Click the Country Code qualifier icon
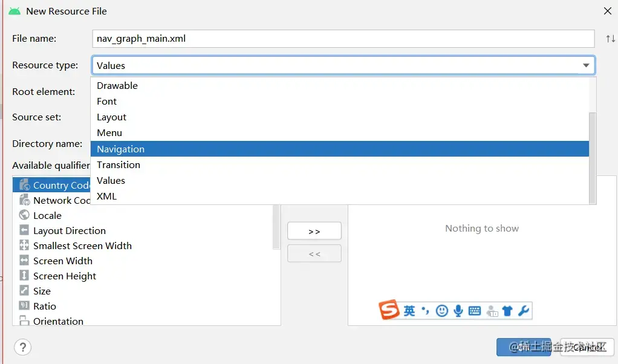Viewport: 618px width, 364px height. pyautogui.click(x=24, y=184)
